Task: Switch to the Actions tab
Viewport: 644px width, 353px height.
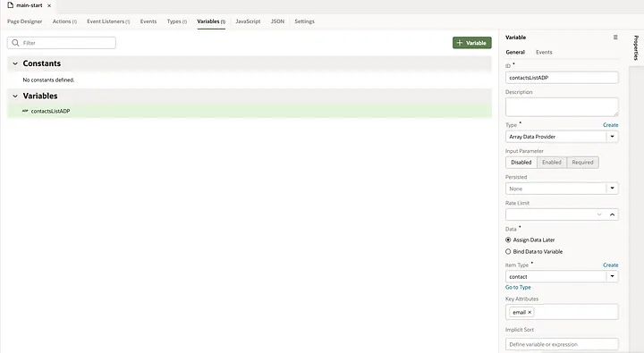Action: tap(64, 21)
